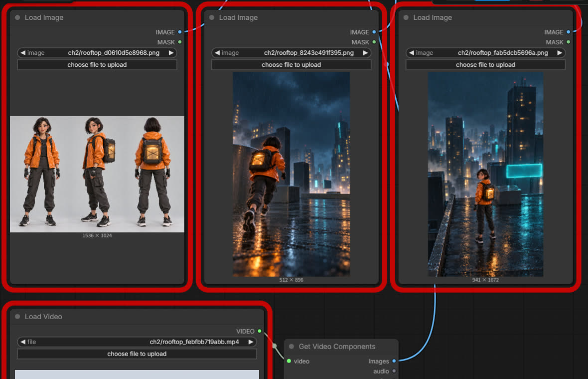The image size is (588, 379).
Task: Choose file to upload in running figure node
Action: [292, 65]
